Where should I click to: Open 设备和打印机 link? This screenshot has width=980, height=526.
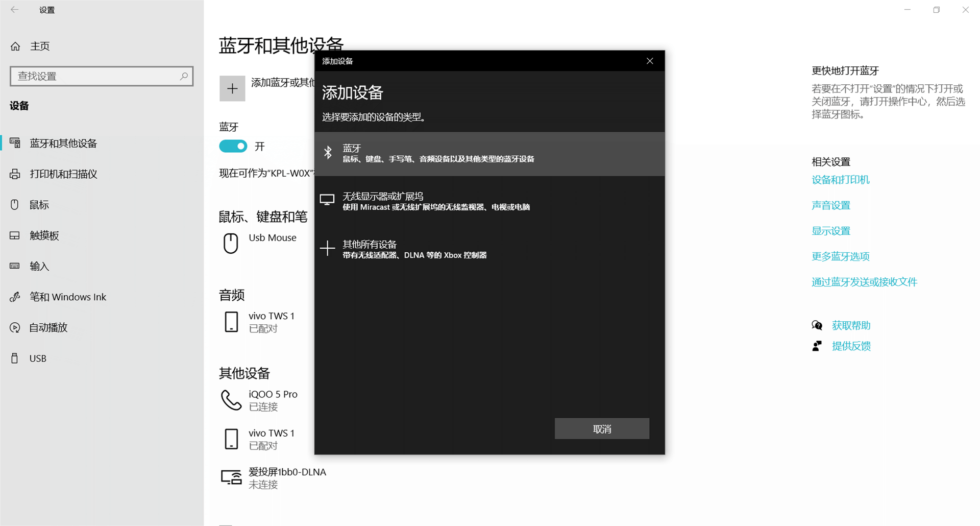click(840, 180)
